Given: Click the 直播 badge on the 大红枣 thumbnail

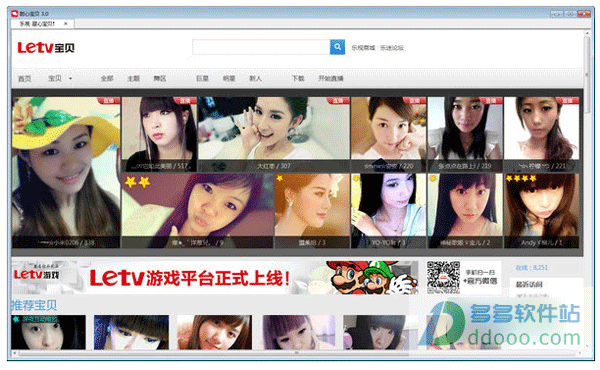Looking at the screenshot, I should tap(338, 101).
